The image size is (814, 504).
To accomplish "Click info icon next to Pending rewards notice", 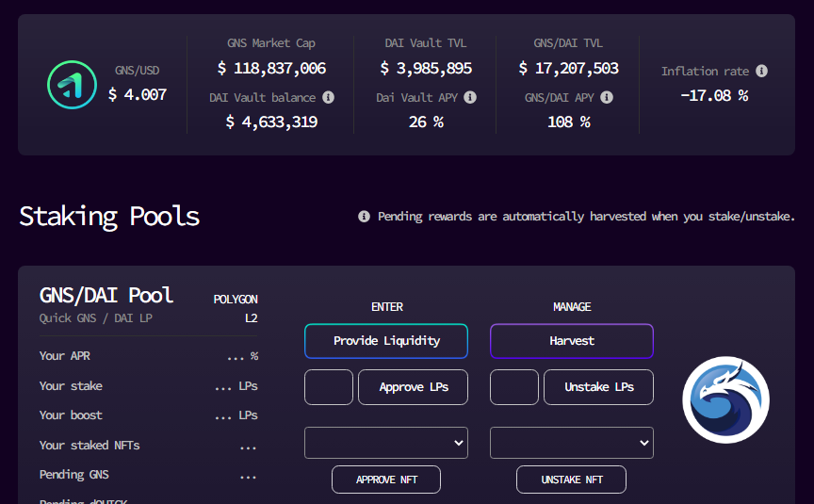I will click(x=364, y=216).
